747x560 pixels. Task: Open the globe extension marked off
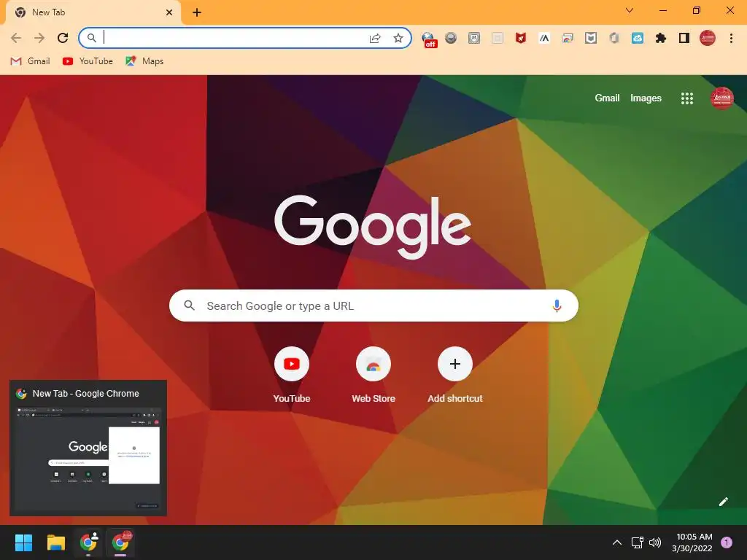click(429, 39)
